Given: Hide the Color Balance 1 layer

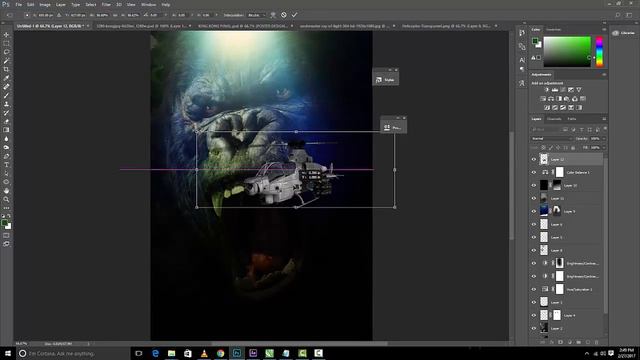Looking at the screenshot, I should click(x=533, y=173).
